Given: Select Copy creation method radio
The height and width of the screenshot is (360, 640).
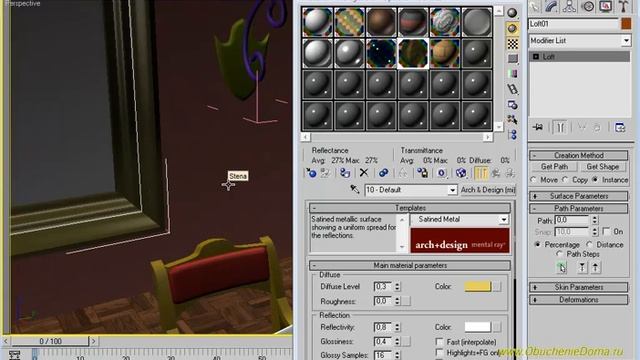Looking at the screenshot, I should 565,180.
